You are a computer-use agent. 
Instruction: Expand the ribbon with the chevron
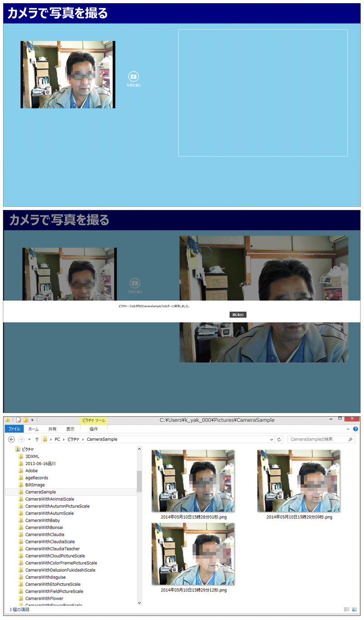tap(348, 429)
